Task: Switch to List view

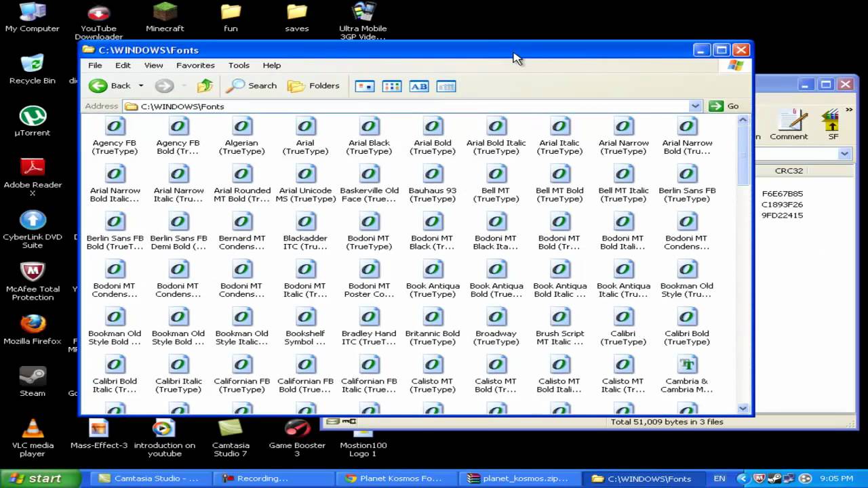Action: coord(392,86)
